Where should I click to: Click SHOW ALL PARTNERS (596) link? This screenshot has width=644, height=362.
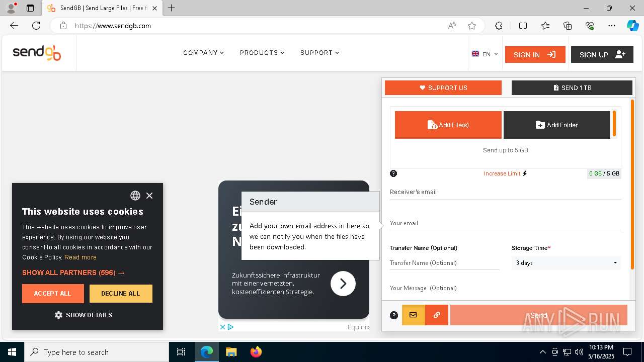tap(73, 273)
